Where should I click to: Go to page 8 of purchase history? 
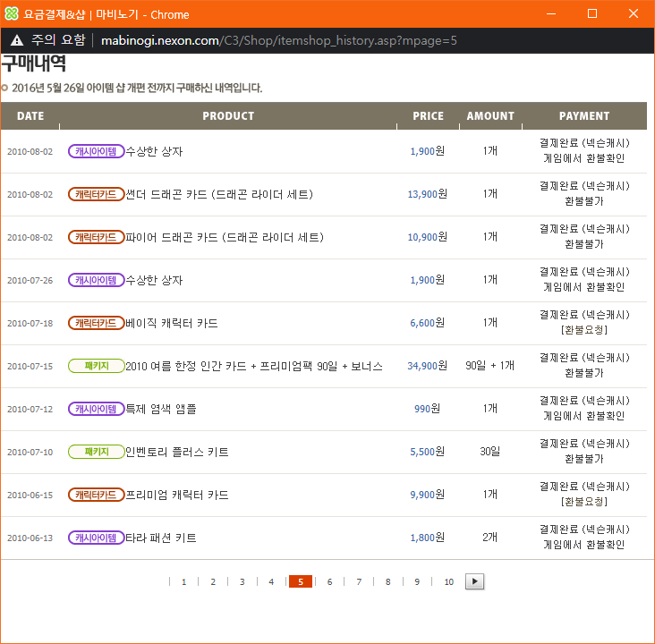pyautogui.click(x=388, y=581)
